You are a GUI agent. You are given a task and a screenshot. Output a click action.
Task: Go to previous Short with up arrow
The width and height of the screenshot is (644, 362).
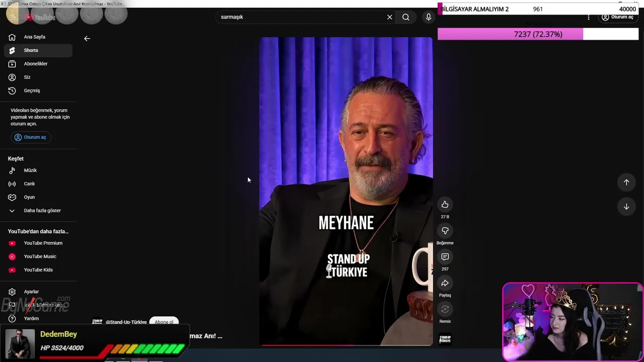(626, 183)
